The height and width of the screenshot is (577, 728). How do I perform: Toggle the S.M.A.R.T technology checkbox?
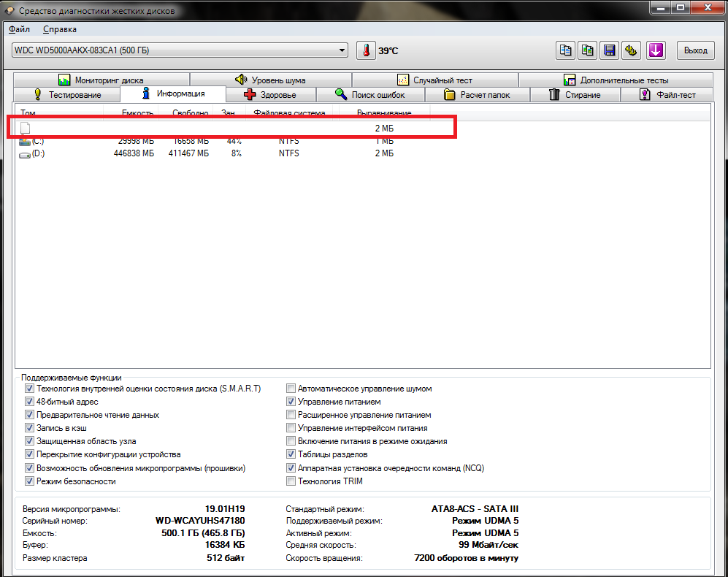29,389
